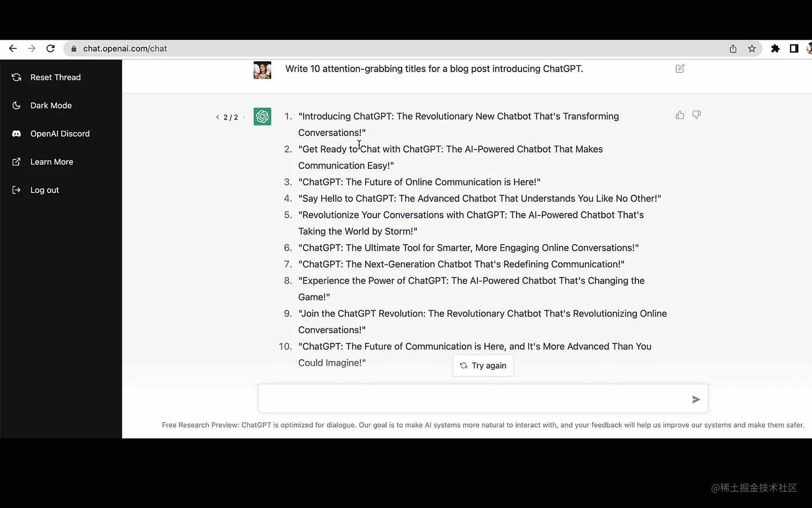Open OpenAI Discord link
The height and width of the screenshot is (508, 812).
60,133
